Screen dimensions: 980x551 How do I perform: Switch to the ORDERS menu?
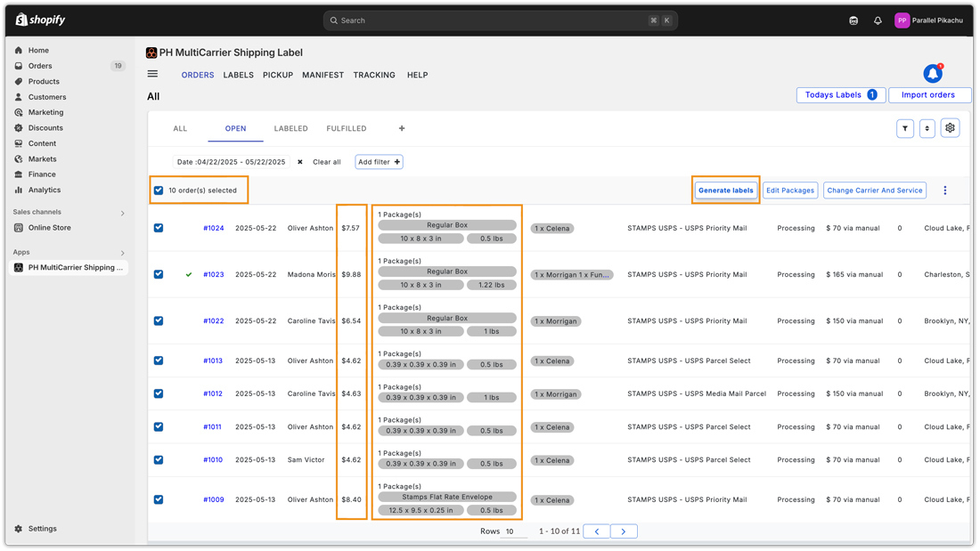coord(198,75)
